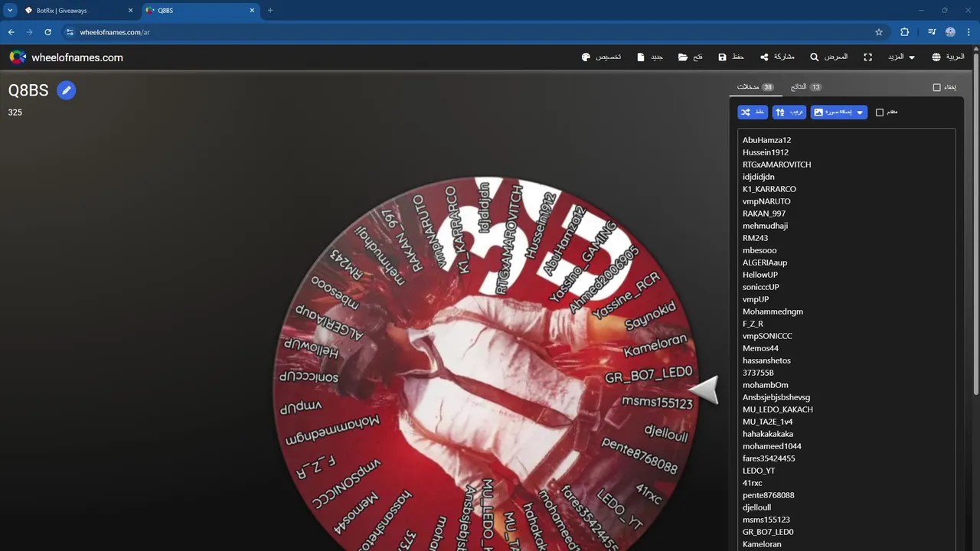The width and height of the screenshot is (980, 551).
Task: Open the Customize palette option
Action: pyautogui.click(x=602, y=57)
